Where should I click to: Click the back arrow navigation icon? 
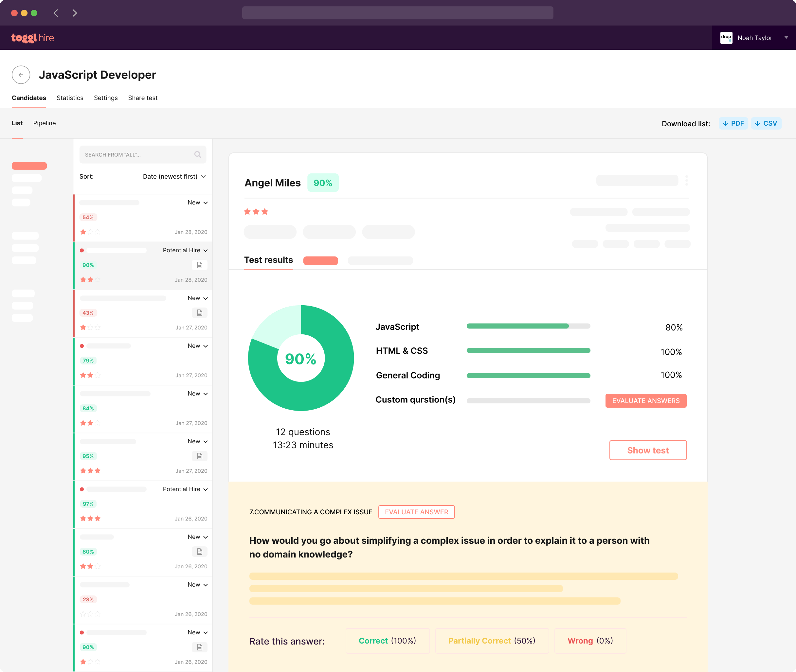21,75
